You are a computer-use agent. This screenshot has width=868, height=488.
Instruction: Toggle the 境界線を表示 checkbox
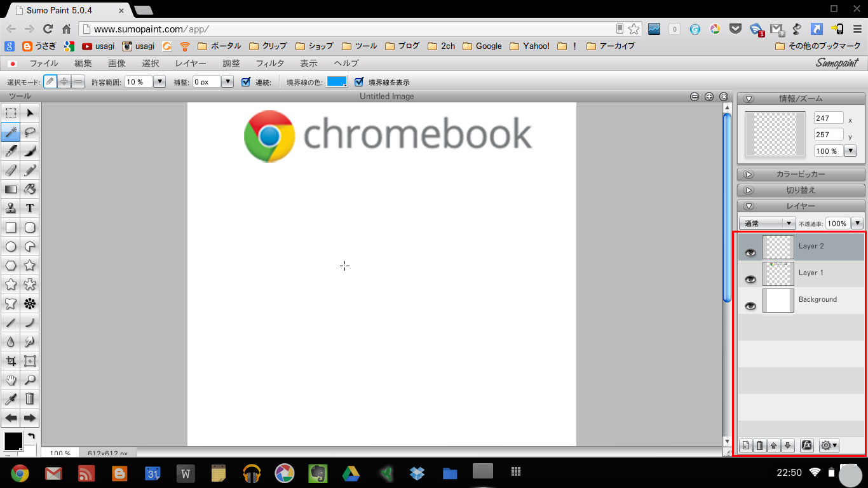click(359, 82)
